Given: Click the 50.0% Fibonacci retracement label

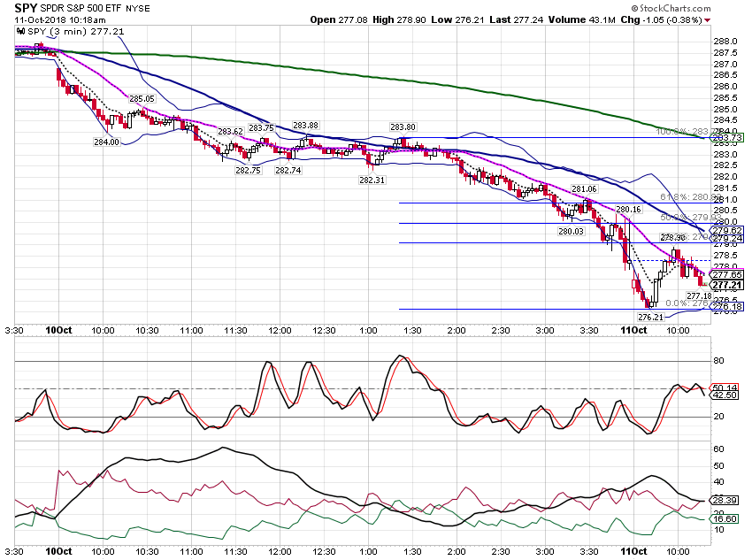Looking at the screenshot, I should click(x=691, y=218).
